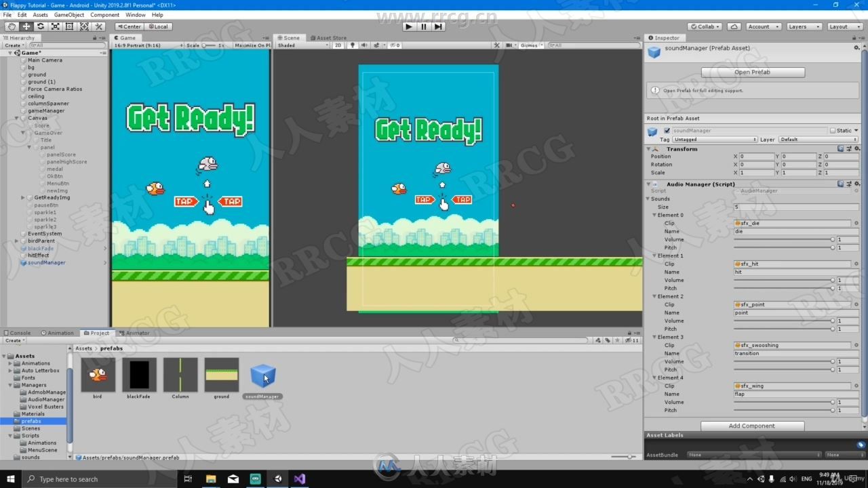The width and height of the screenshot is (868, 488).
Task: Open scene tools wrench icon
Action: 496,45
